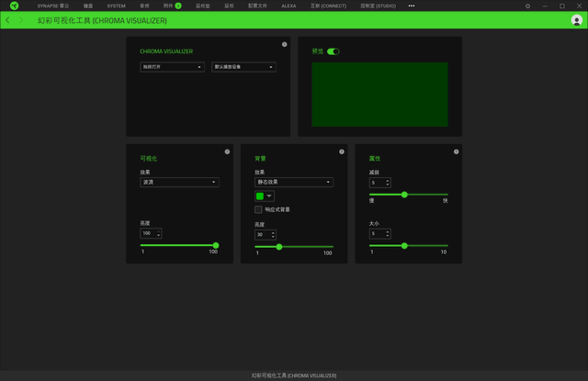The width and height of the screenshot is (588, 381).
Task: Click the 大小 size slider handle
Action: (x=404, y=246)
